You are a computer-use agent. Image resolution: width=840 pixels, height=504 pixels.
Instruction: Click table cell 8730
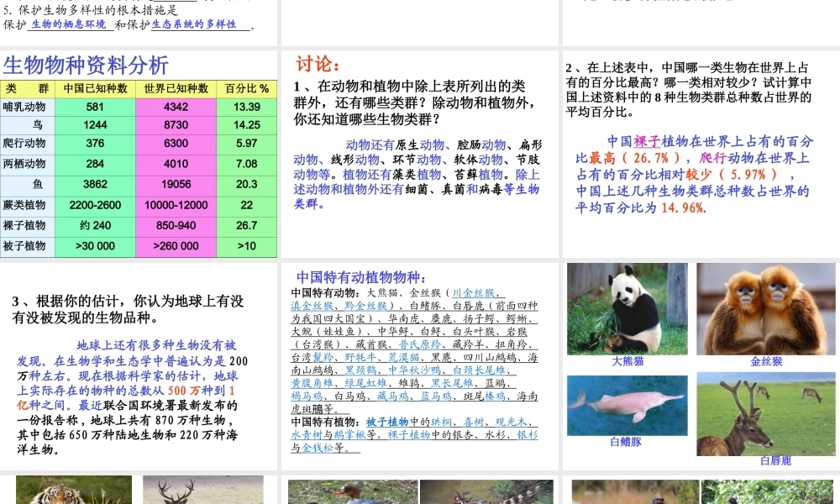point(176,125)
